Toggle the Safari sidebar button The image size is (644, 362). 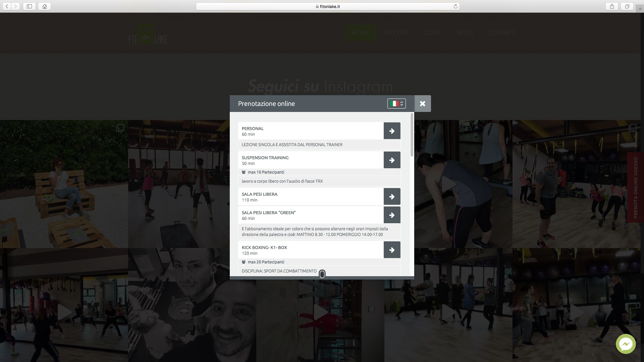coord(29,6)
